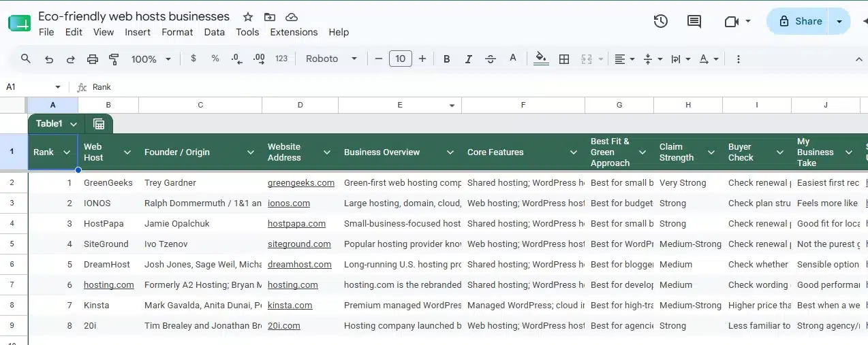Open Web Host column filter dropdown

coord(127,152)
